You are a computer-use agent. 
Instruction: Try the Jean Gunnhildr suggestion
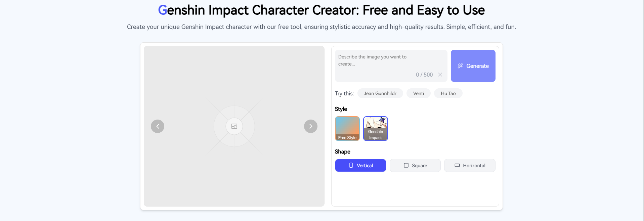(380, 93)
